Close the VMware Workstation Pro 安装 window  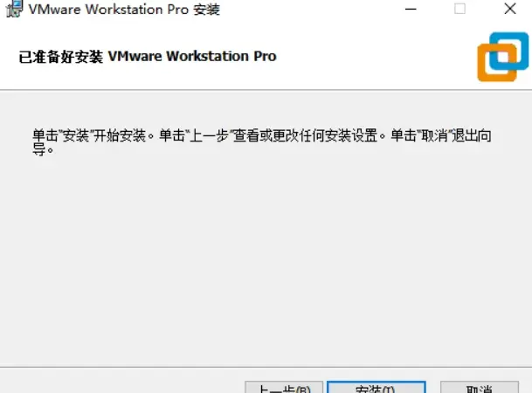pos(510,9)
